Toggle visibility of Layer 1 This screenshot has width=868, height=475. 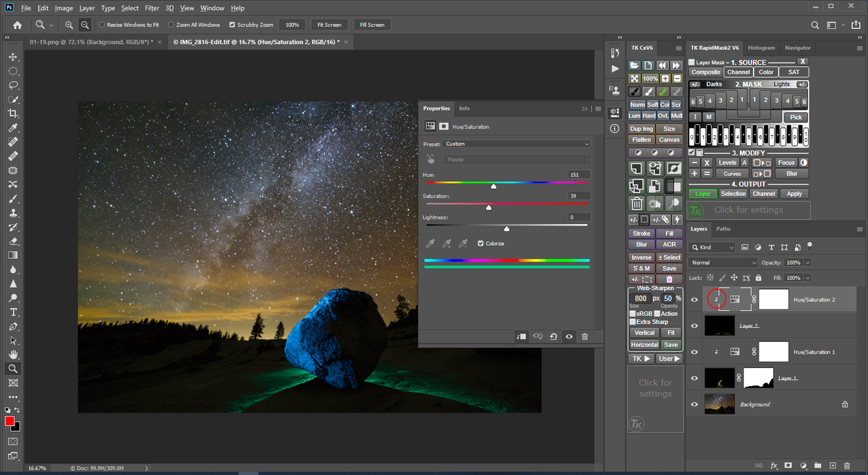coord(694,378)
